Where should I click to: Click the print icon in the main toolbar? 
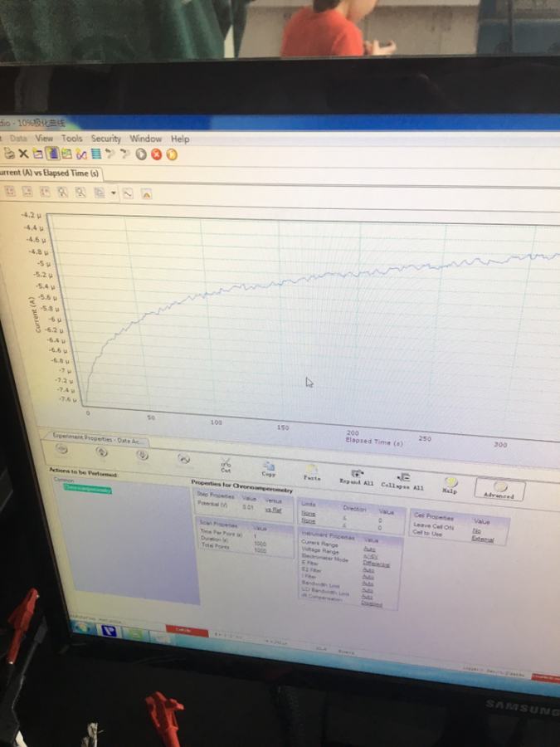[9, 154]
